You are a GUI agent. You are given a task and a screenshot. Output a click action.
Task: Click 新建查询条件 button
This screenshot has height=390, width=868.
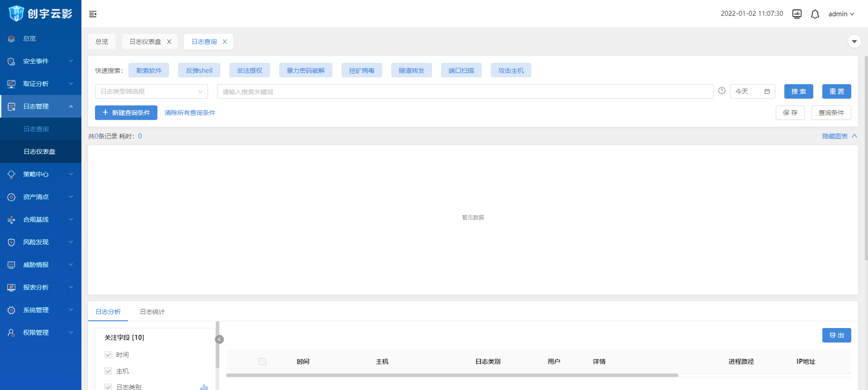coord(126,113)
